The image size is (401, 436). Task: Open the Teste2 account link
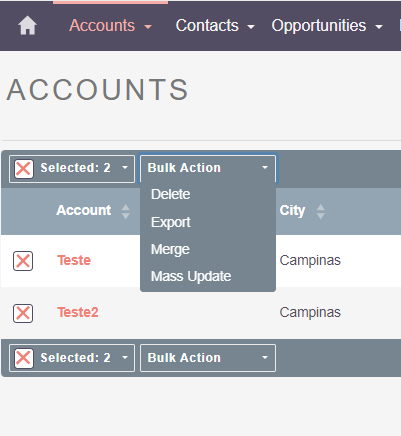pyautogui.click(x=78, y=313)
